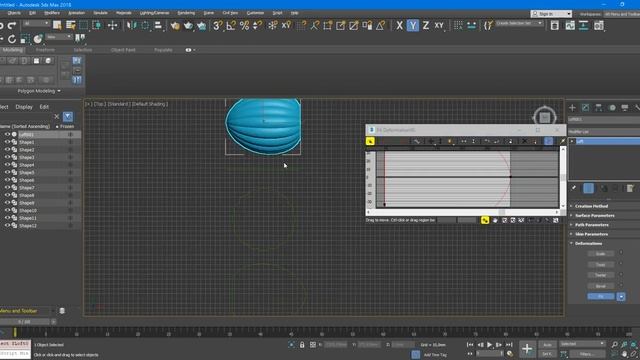The height and width of the screenshot is (360, 640).
Task: Open the Create Selection Set dropdown
Action: 520,24
